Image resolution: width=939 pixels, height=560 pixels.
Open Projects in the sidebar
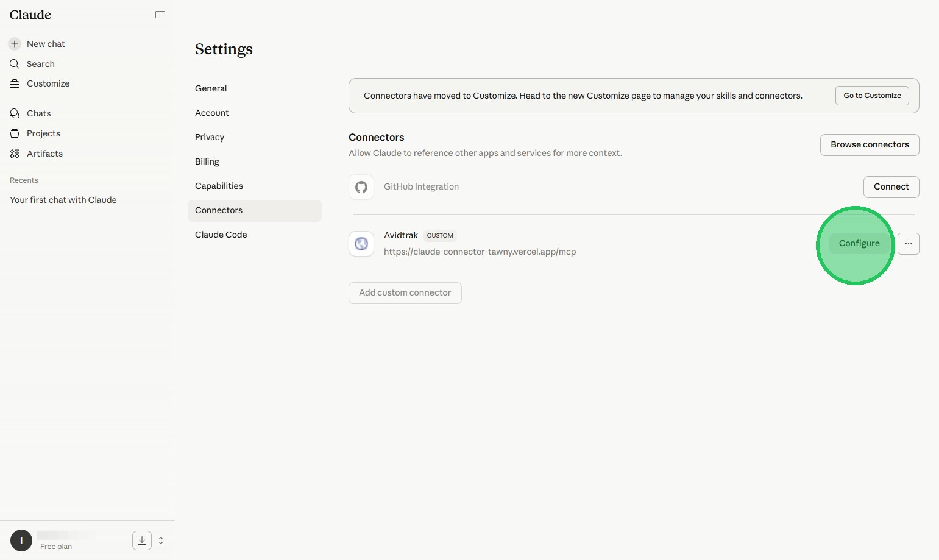tap(43, 133)
